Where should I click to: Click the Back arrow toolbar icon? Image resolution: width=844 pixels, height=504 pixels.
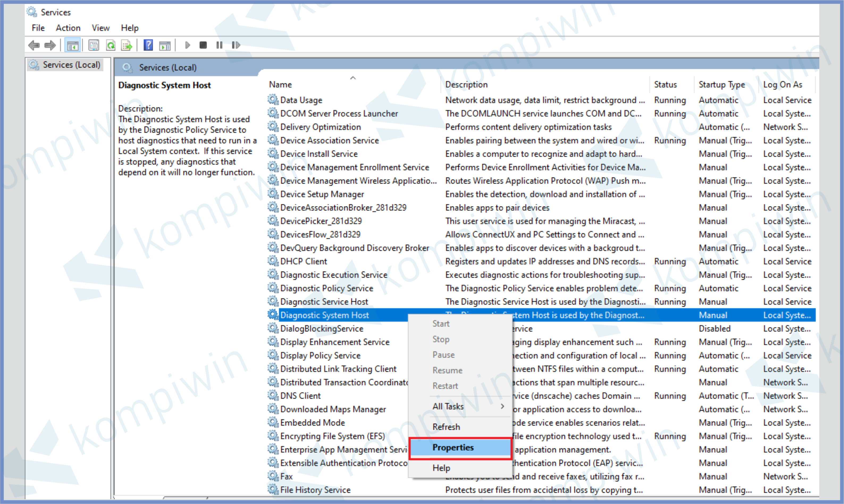34,45
